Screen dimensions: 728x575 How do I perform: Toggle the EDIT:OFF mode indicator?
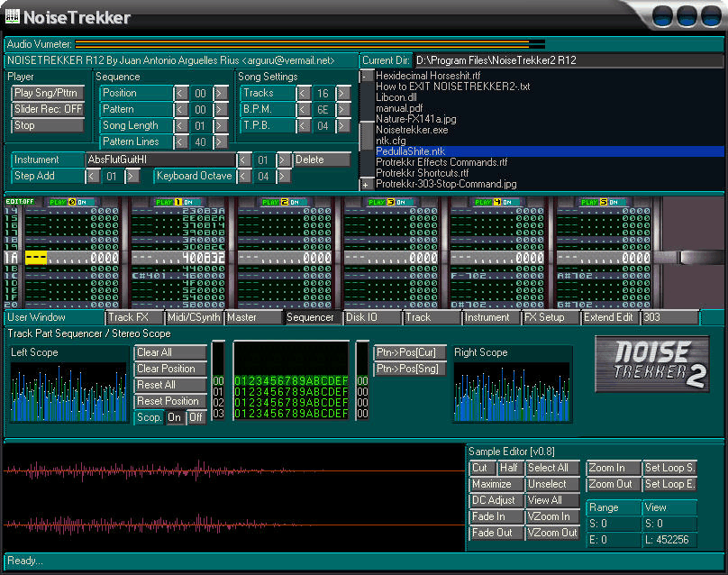click(20, 202)
